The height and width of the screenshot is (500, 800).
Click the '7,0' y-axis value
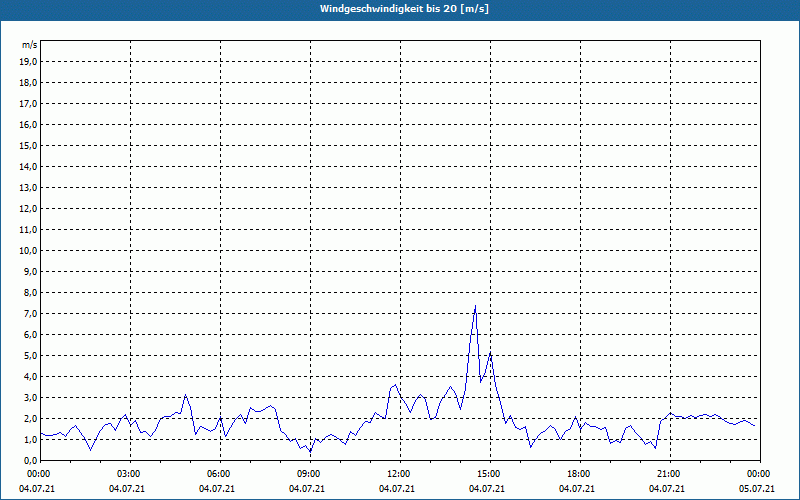pyautogui.click(x=31, y=313)
